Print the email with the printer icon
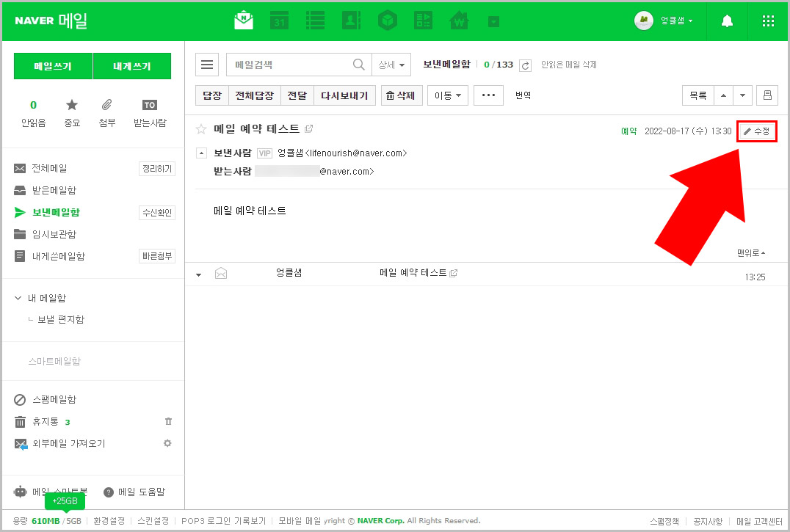This screenshot has width=790, height=532. (x=769, y=95)
